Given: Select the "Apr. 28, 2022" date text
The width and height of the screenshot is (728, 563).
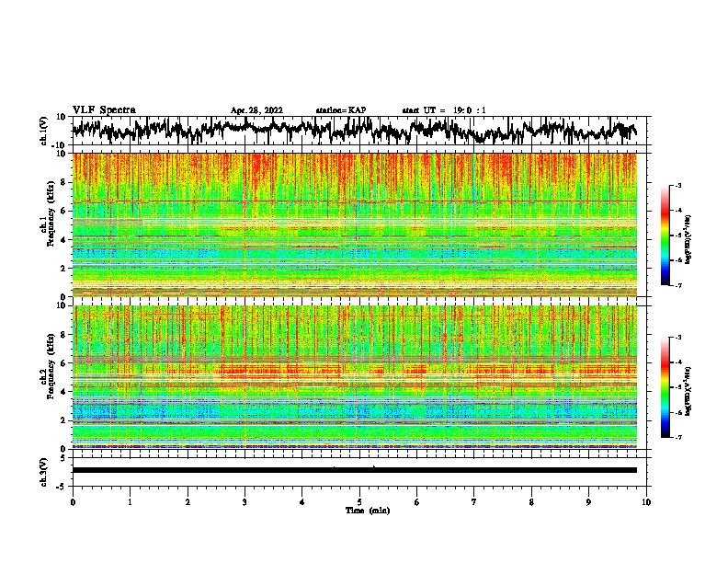Looking at the screenshot, I should [256, 110].
